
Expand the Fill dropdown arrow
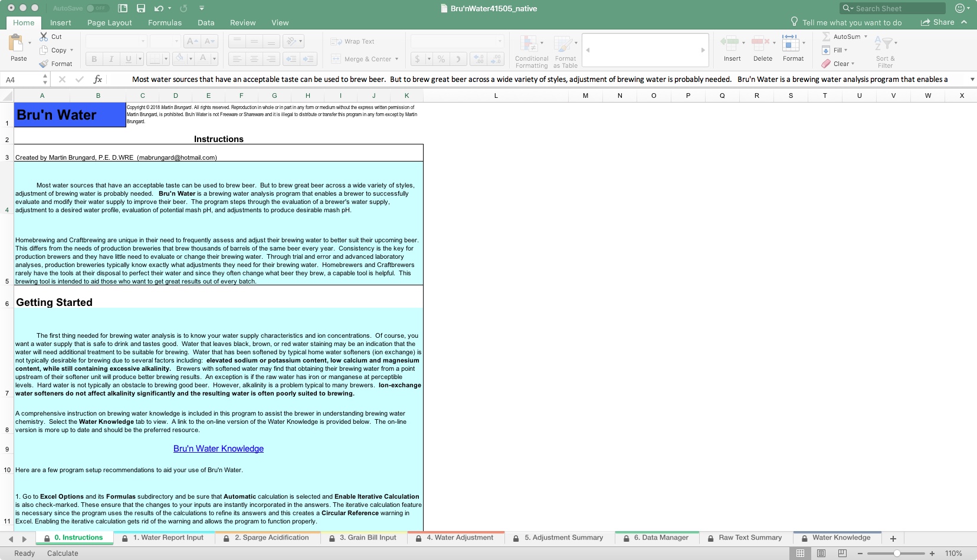(845, 50)
